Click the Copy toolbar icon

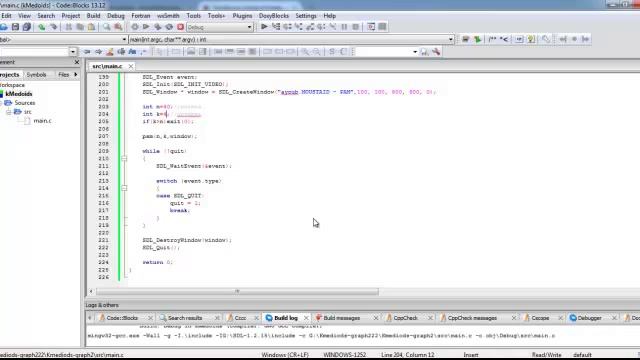coord(80,27)
